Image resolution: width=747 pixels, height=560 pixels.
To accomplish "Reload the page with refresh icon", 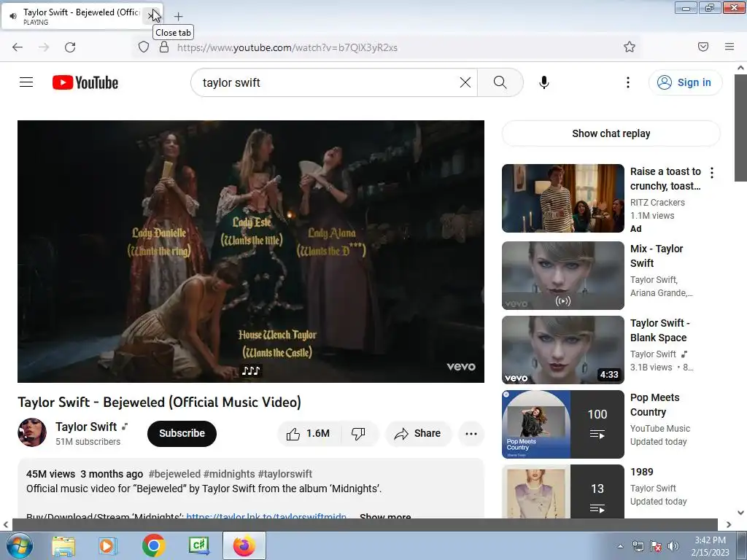I will [x=70, y=47].
